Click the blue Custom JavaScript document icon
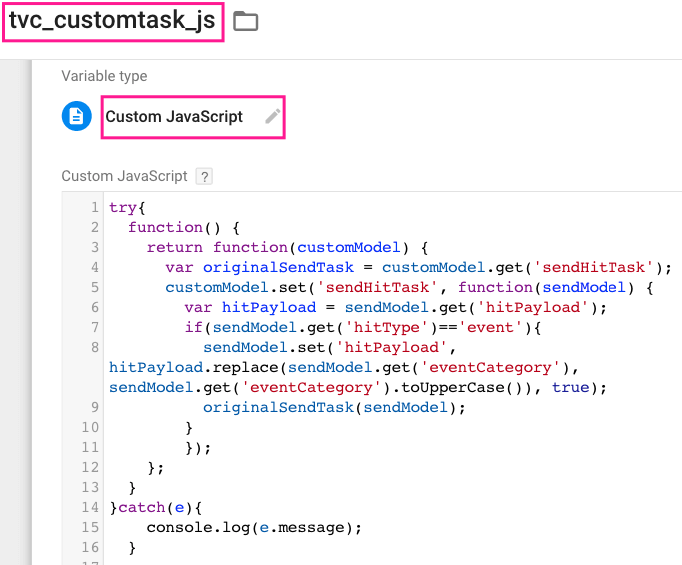The width and height of the screenshot is (682, 565). [x=77, y=116]
